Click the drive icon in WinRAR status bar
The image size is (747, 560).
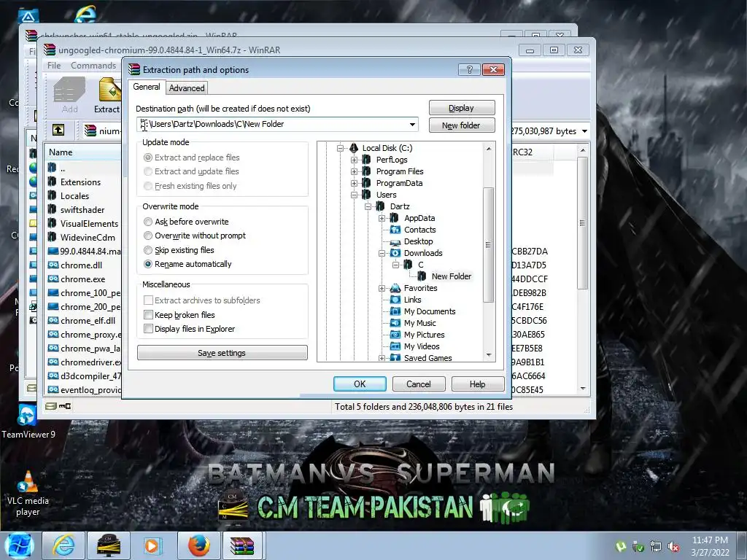[51, 405]
